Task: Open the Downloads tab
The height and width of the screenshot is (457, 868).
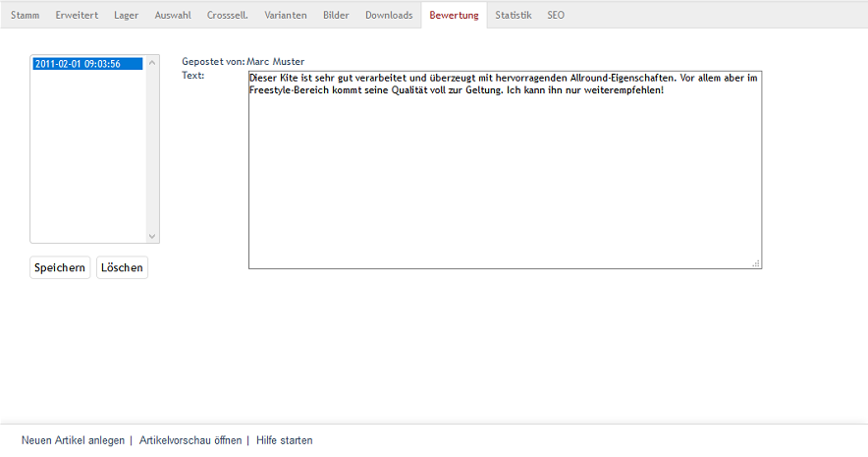Action: (389, 15)
